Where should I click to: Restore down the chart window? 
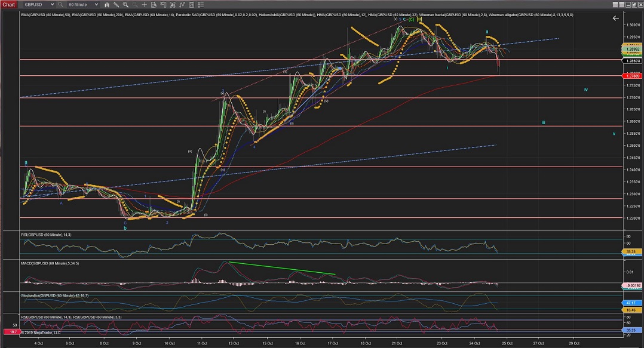(x=634, y=5)
